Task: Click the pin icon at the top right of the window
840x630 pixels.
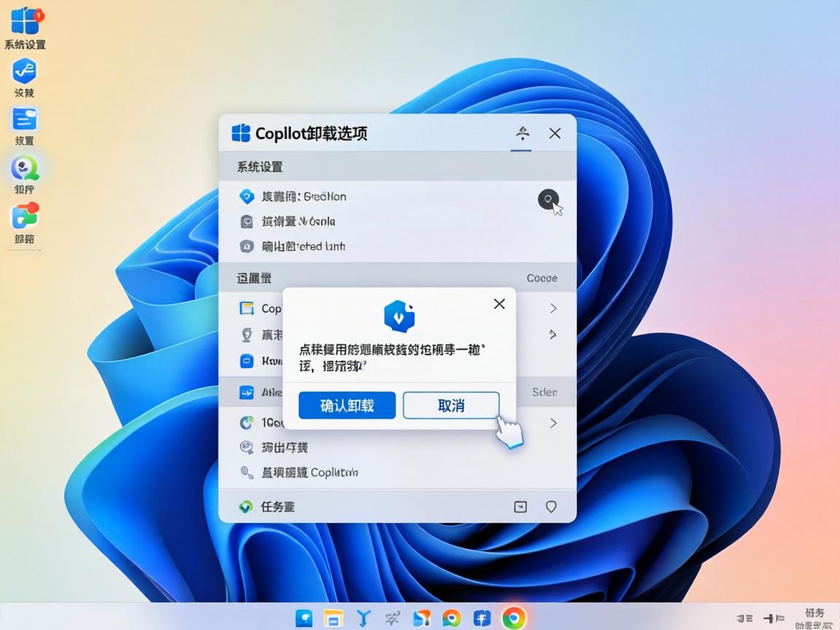Action: pos(521,133)
